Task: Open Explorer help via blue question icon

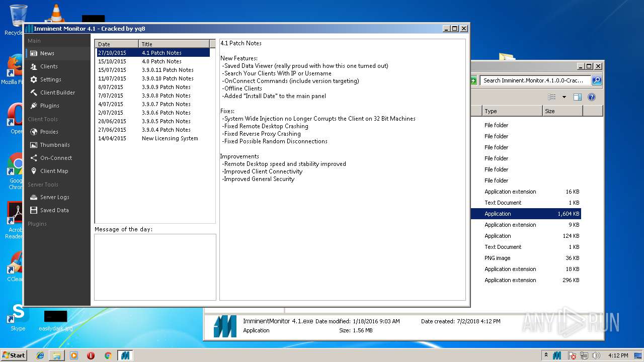Action: click(592, 97)
